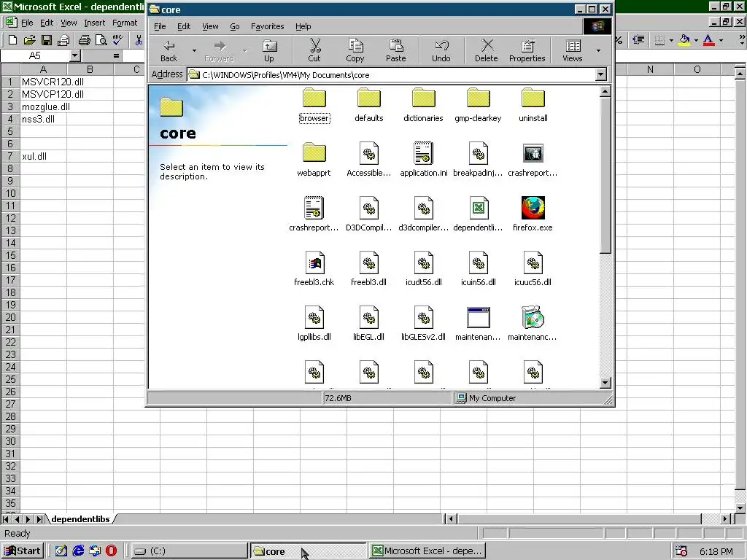Click the Excel font color button
This screenshot has width=747, height=560.
pyautogui.click(x=709, y=41)
